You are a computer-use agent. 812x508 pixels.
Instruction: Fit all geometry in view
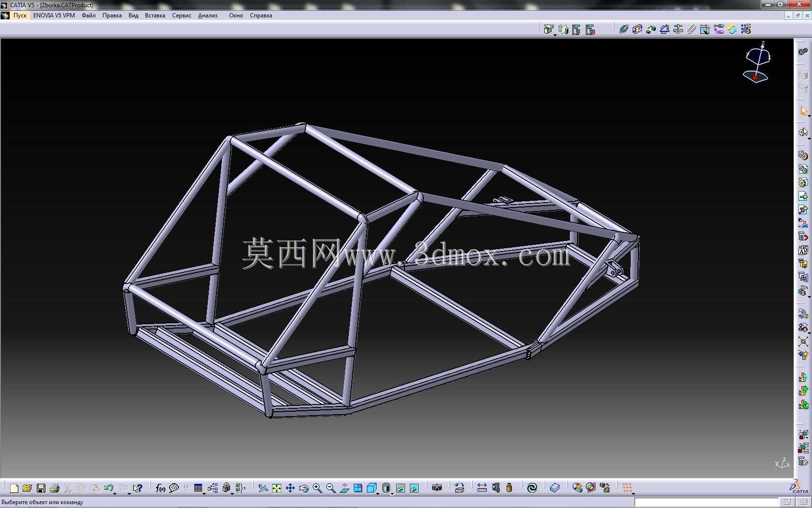(276, 488)
